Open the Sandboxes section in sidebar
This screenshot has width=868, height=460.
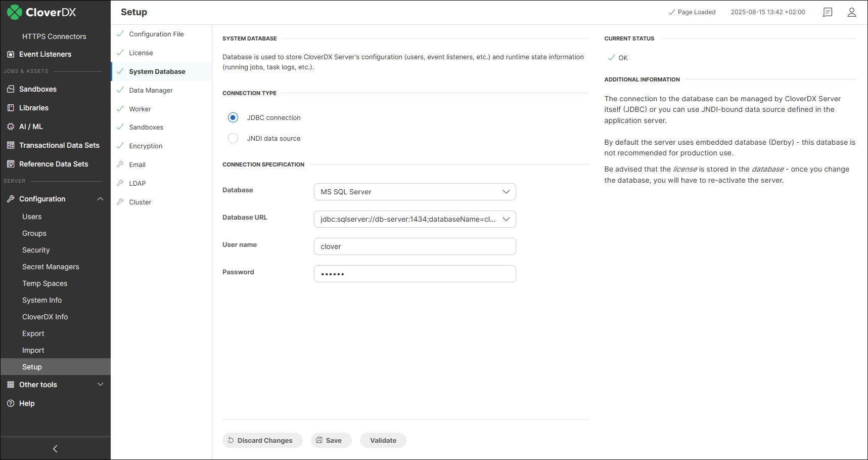click(x=37, y=89)
